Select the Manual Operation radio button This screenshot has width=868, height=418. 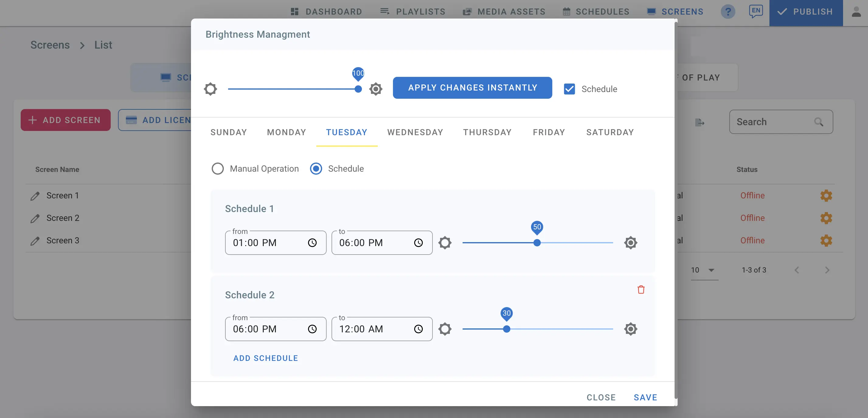(x=218, y=169)
